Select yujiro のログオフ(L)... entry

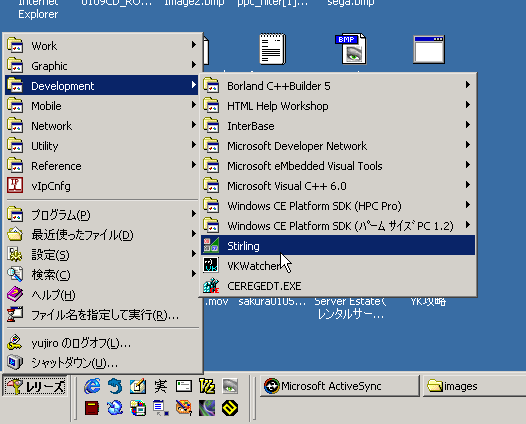click(102, 342)
